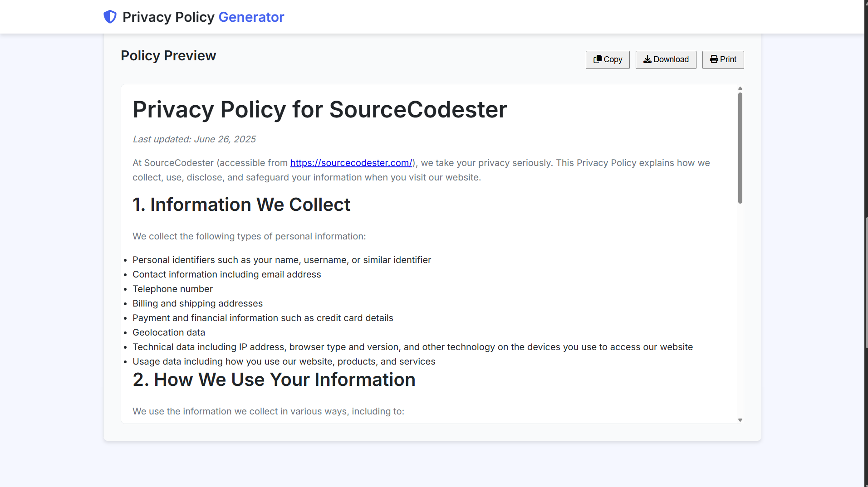Click the preview scrollbar up arrow
868x487 pixels.
740,88
